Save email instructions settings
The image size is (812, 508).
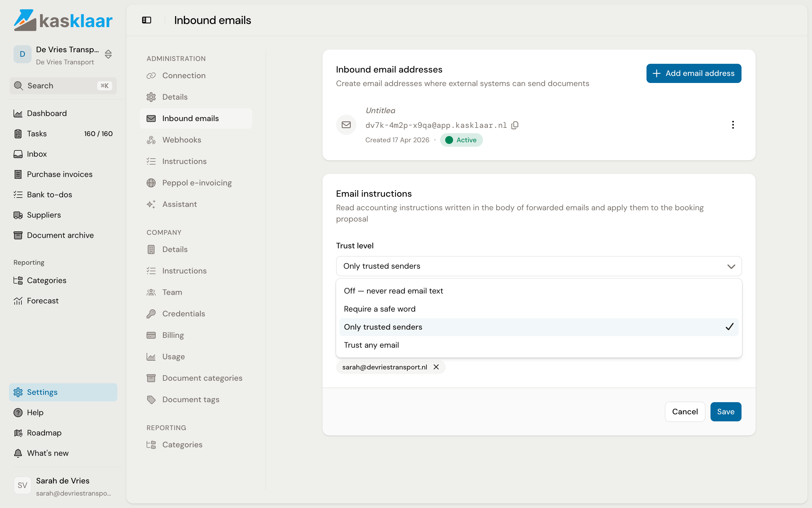pos(725,411)
